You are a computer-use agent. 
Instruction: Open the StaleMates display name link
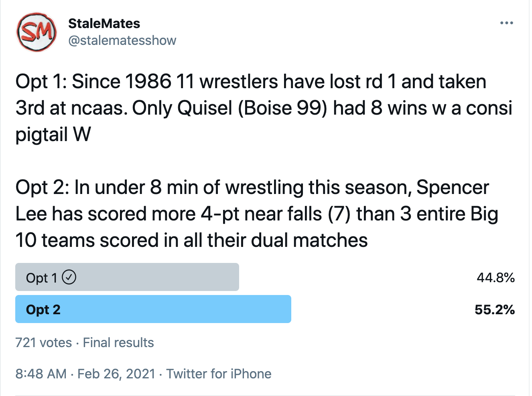coord(104,24)
